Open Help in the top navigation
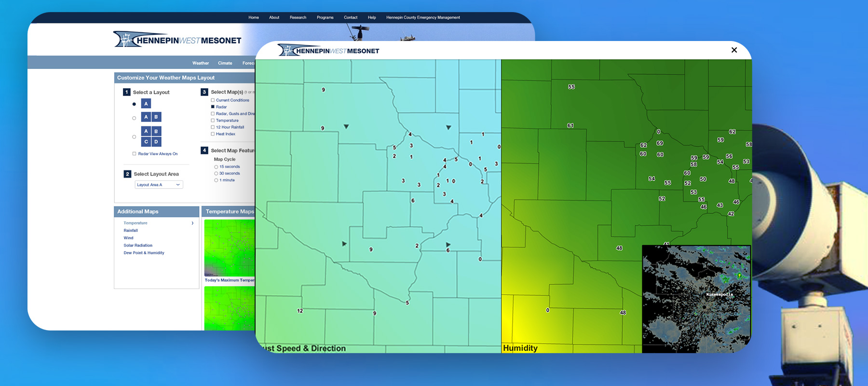This screenshot has width=868, height=386. (x=372, y=17)
